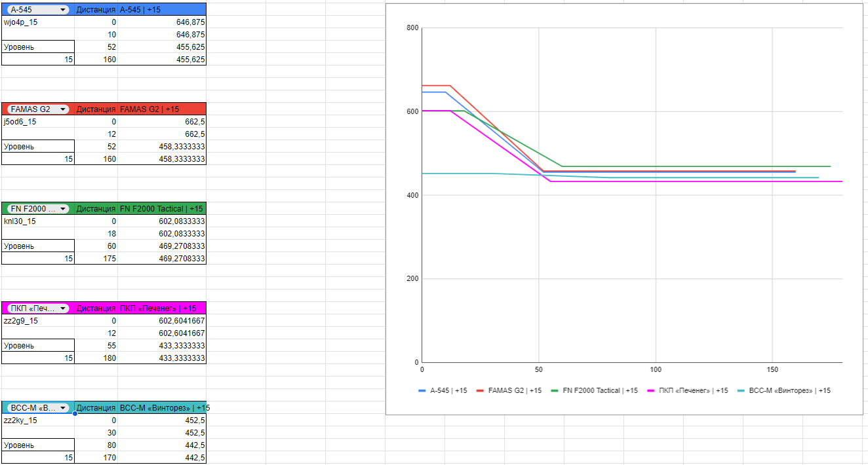Screen dimensions: 868x465
Task: Click the level 15 input in the A-545 table
Action: pos(38,60)
